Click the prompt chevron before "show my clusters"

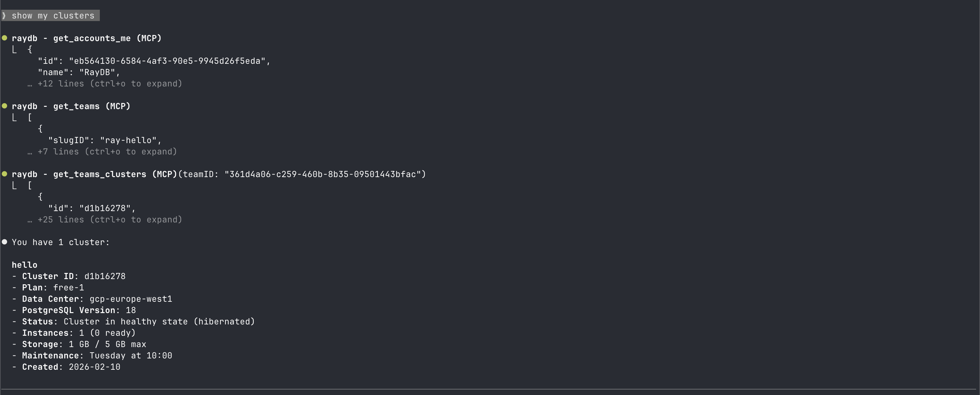[x=4, y=16]
